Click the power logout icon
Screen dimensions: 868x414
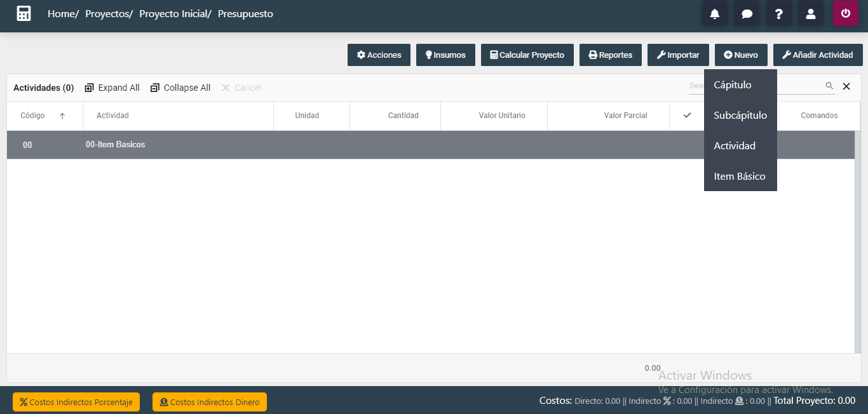point(846,13)
